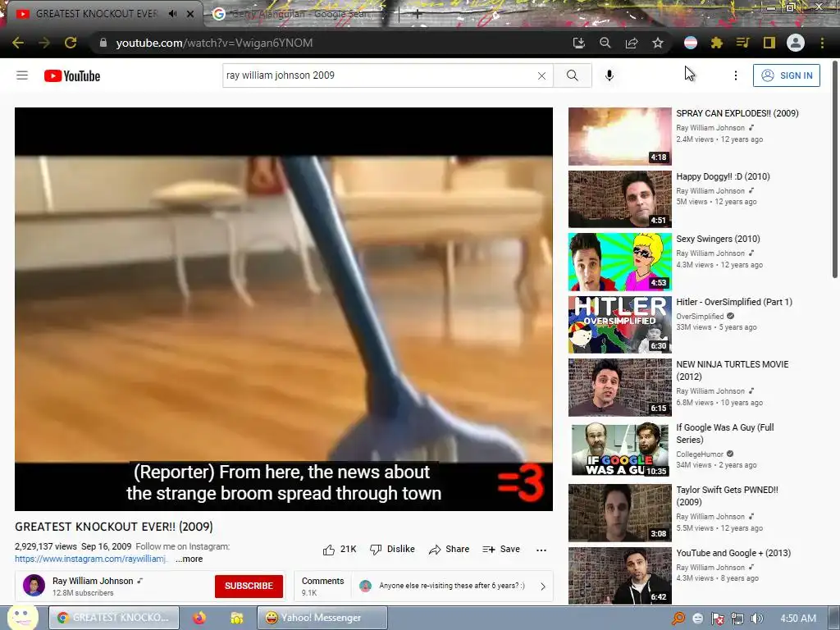
Task: Open the volume speaker tray icon
Action: pos(756,619)
